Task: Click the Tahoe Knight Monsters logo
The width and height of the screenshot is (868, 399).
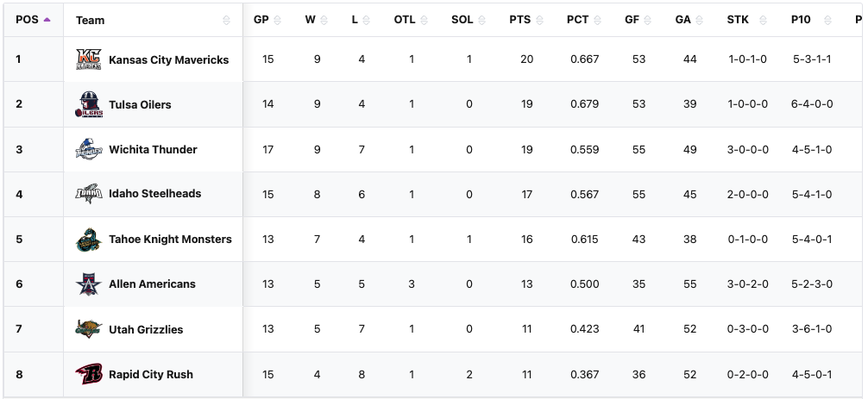Action: point(89,240)
